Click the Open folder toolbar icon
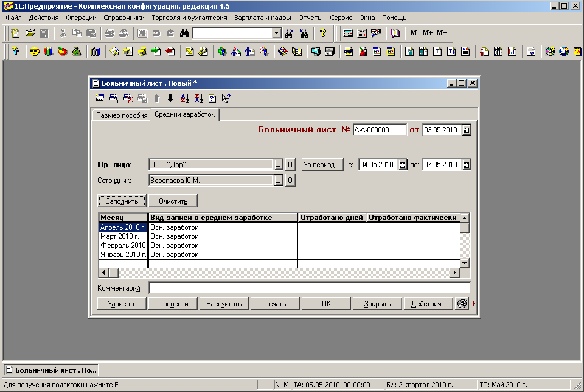The width and height of the screenshot is (584, 392). click(x=30, y=33)
